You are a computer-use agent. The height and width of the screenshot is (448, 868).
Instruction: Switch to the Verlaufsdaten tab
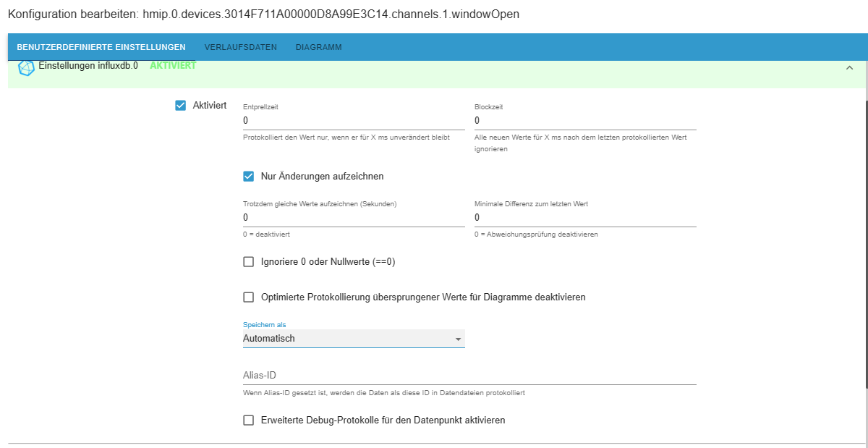pyautogui.click(x=240, y=47)
